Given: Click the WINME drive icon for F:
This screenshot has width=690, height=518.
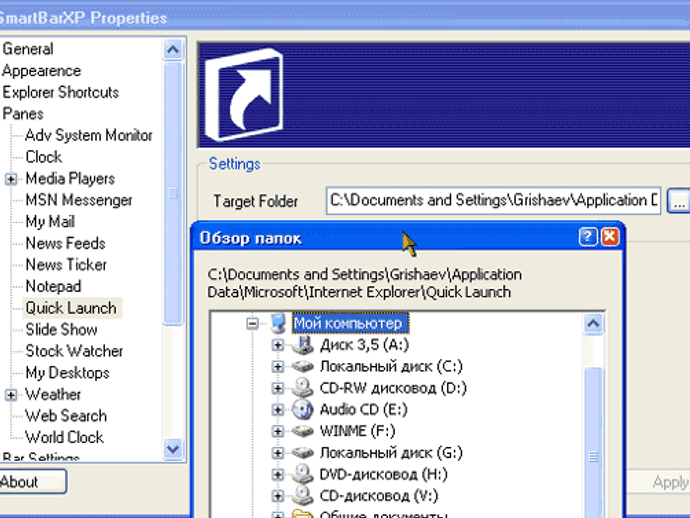Looking at the screenshot, I should (x=303, y=431).
